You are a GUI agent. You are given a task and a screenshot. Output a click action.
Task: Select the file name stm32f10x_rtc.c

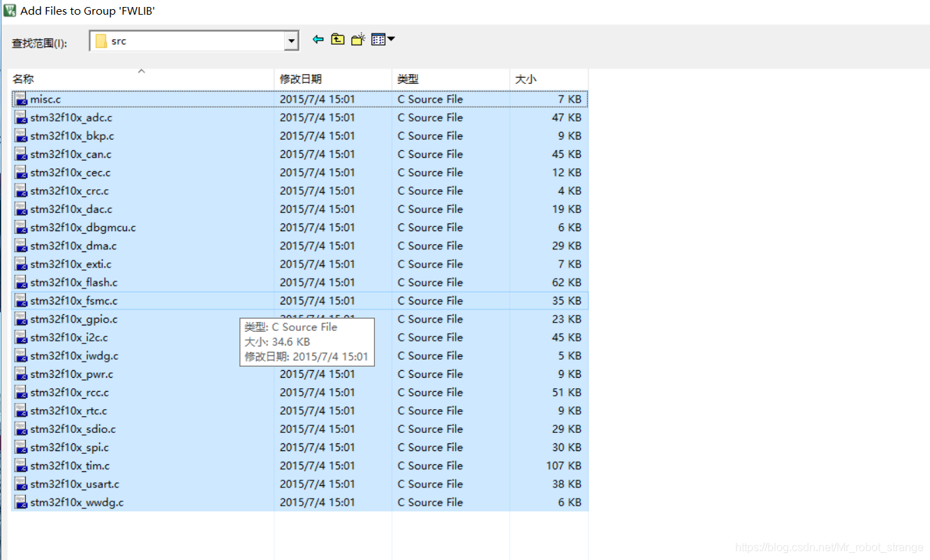(x=68, y=411)
